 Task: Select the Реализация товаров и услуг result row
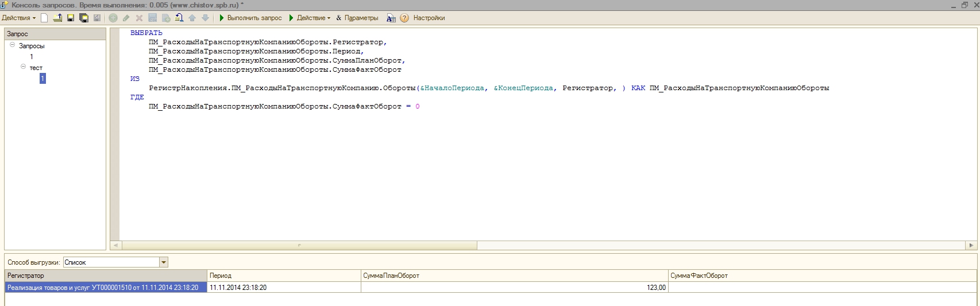point(103,288)
